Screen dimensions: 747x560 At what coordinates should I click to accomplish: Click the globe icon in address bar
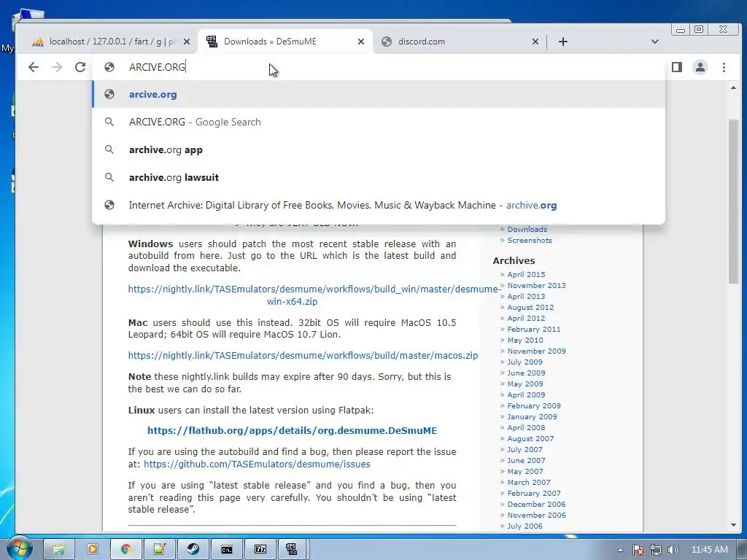tap(109, 67)
